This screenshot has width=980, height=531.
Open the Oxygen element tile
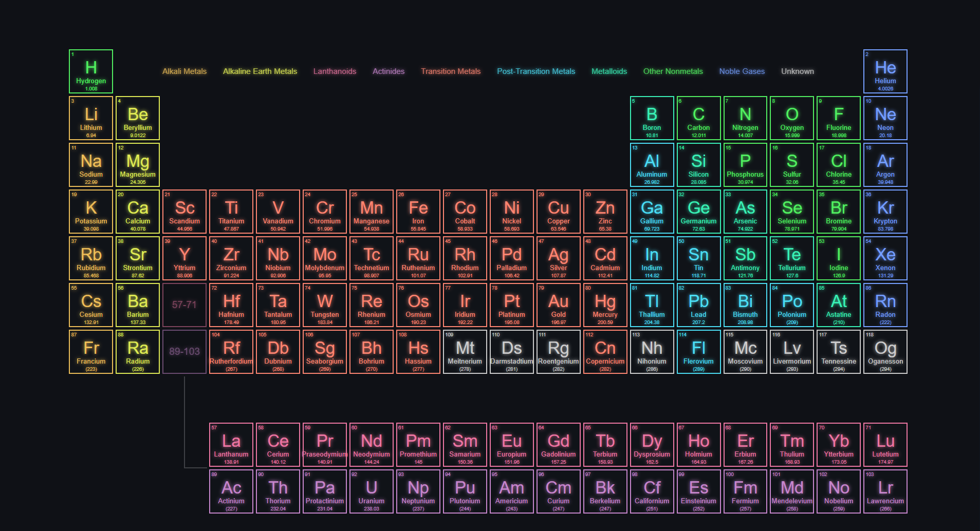point(792,118)
